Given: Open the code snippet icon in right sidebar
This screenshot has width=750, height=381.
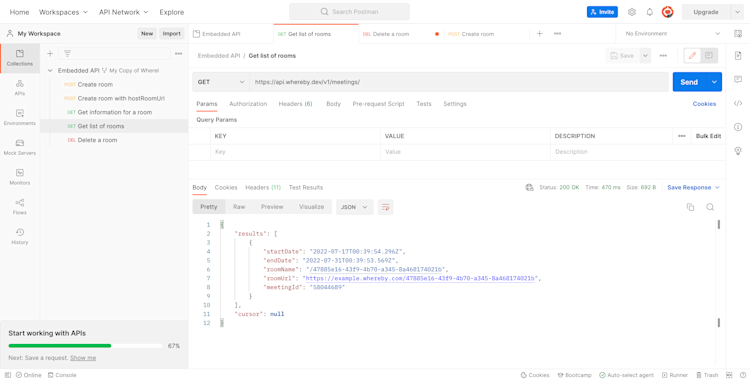Looking at the screenshot, I should tap(738, 103).
